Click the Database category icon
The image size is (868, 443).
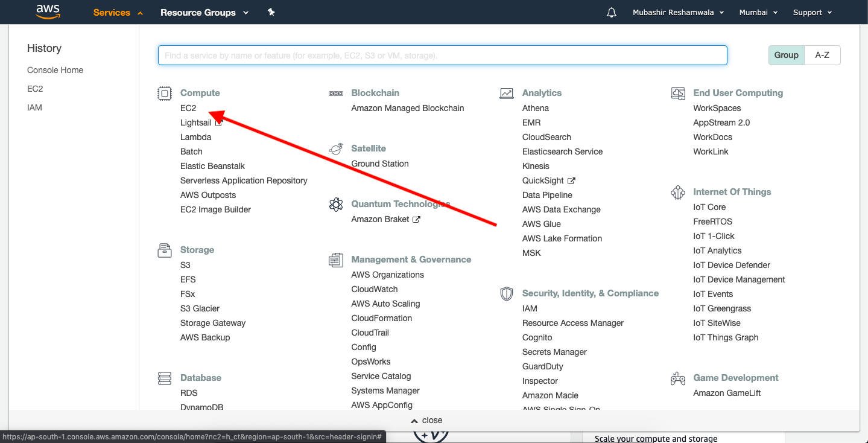[x=165, y=378]
